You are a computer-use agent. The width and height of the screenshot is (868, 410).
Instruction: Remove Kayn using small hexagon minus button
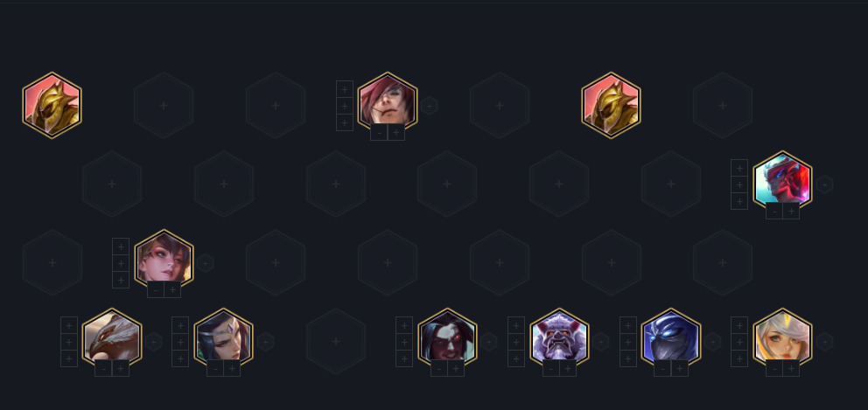(488, 342)
